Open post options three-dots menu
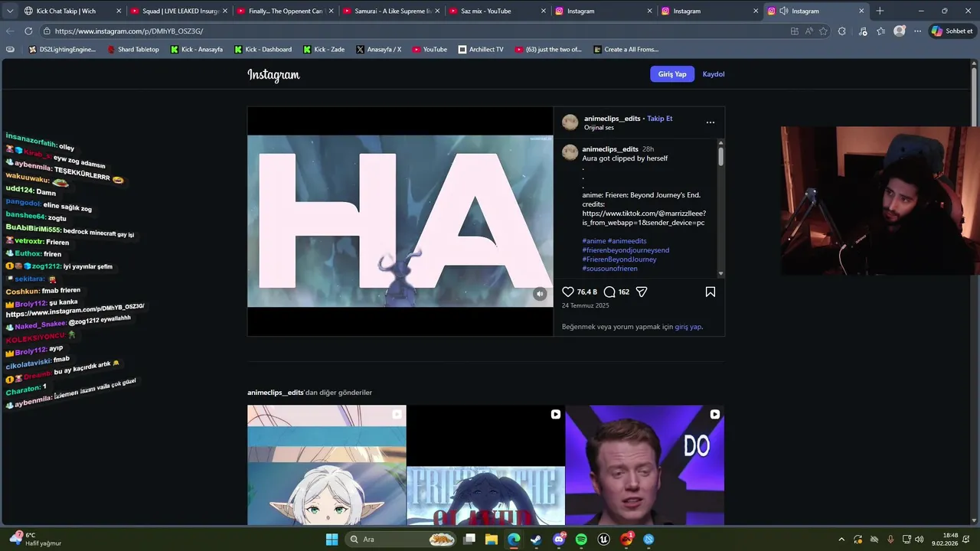The width and height of the screenshot is (980, 551). point(710,122)
